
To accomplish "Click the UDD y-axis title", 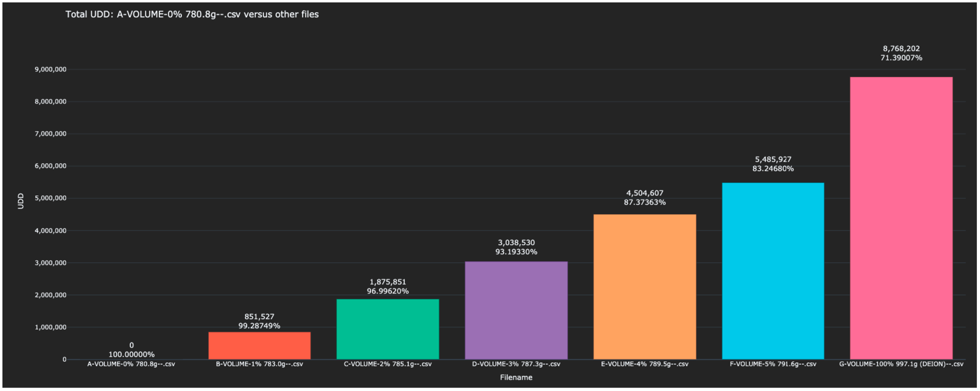I will pyautogui.click(x=21, y=201).
